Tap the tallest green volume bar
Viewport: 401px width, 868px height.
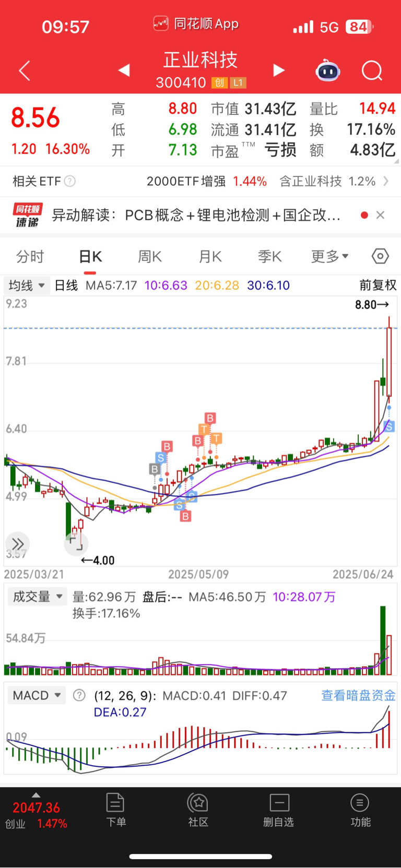tap(383, 640)
